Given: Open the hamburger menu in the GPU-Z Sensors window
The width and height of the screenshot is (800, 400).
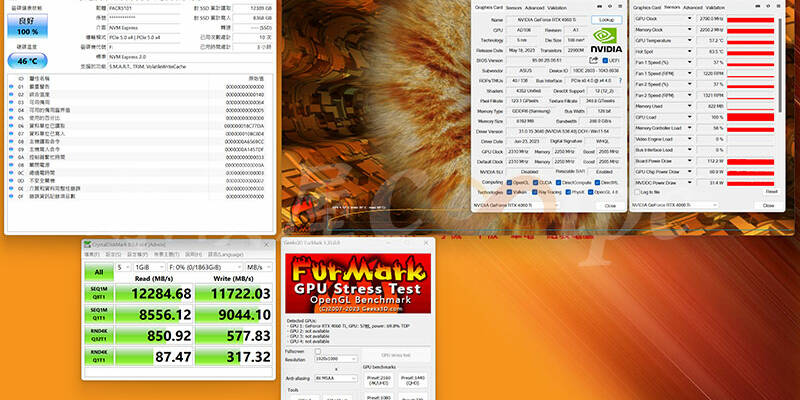Looking at the screenshot, I should pos(778,7).
